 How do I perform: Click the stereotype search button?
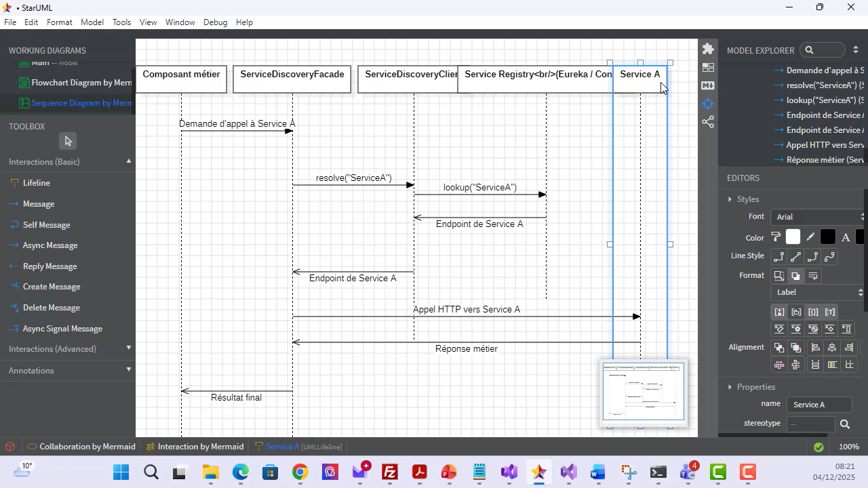coord(845,423)
